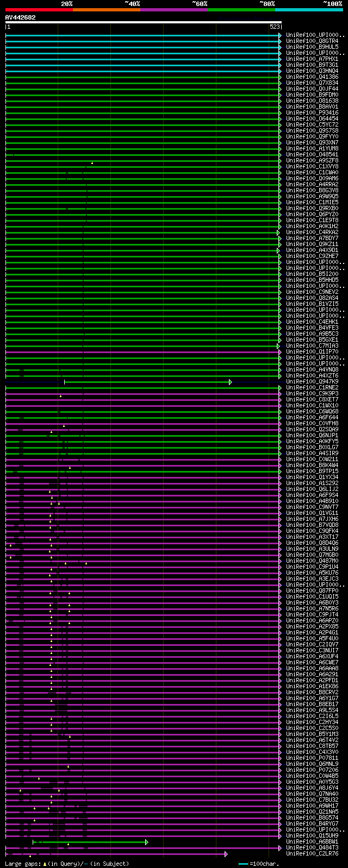Click the purple ~60% identity legend segment
The height and width of the screenshot is (868, 348).
pos(174,10)
